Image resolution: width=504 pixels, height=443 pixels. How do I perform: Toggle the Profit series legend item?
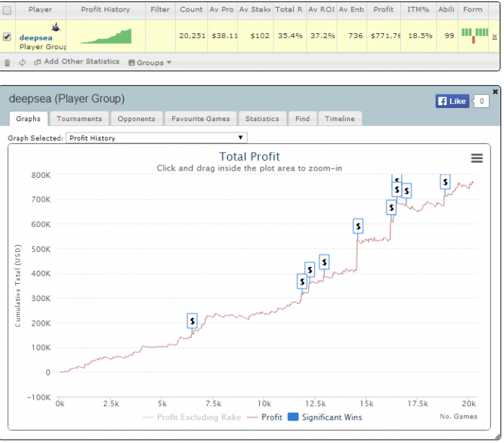click(x=264, y=417)
